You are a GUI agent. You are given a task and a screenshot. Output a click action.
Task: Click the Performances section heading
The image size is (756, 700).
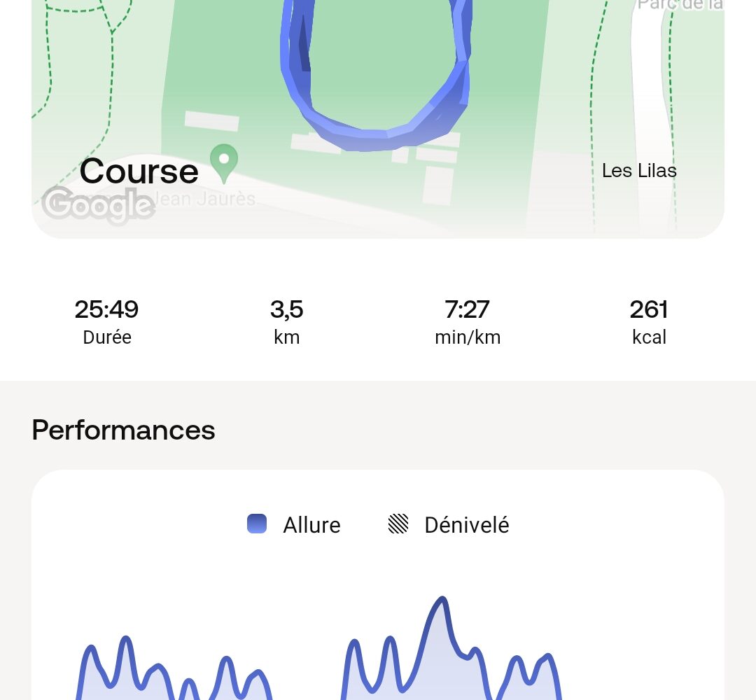(x=123, y=430)
